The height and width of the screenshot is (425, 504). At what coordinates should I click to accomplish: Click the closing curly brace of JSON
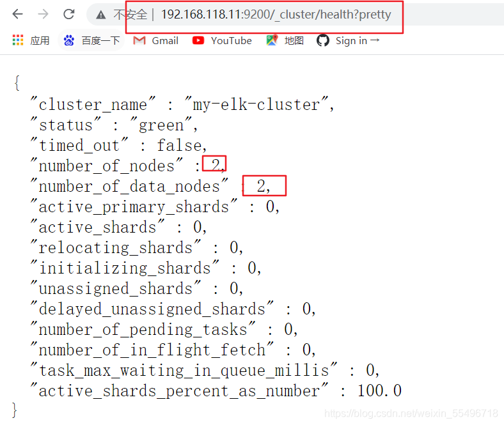15,410
